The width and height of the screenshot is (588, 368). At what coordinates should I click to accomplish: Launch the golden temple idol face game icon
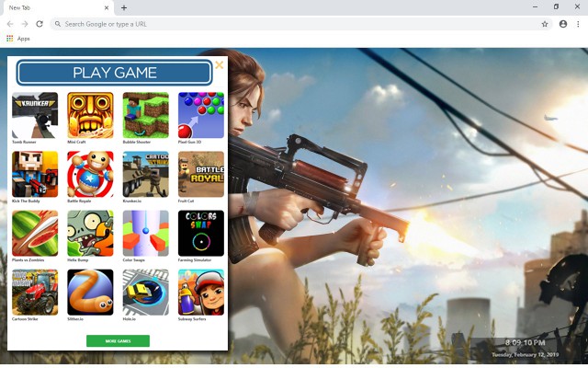pos(90,115)
